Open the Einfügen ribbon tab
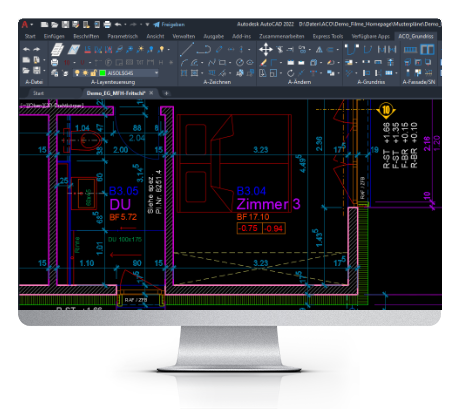460x409 pixels. click(54, 36)
